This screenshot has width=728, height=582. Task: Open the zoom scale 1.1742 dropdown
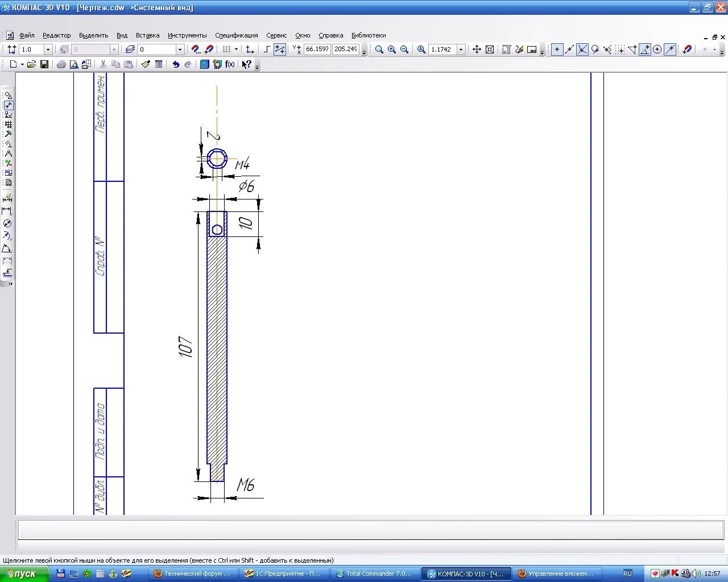(461, 49)
